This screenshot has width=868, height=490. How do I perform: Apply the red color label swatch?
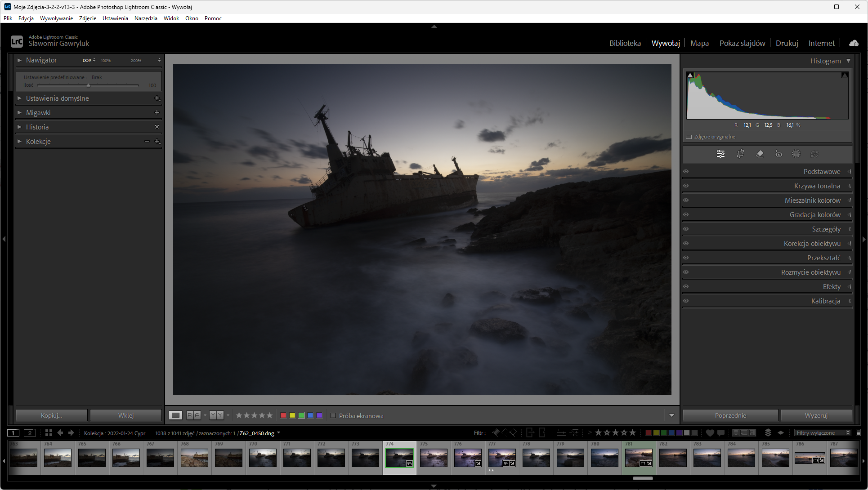click(x=283, y=415)
